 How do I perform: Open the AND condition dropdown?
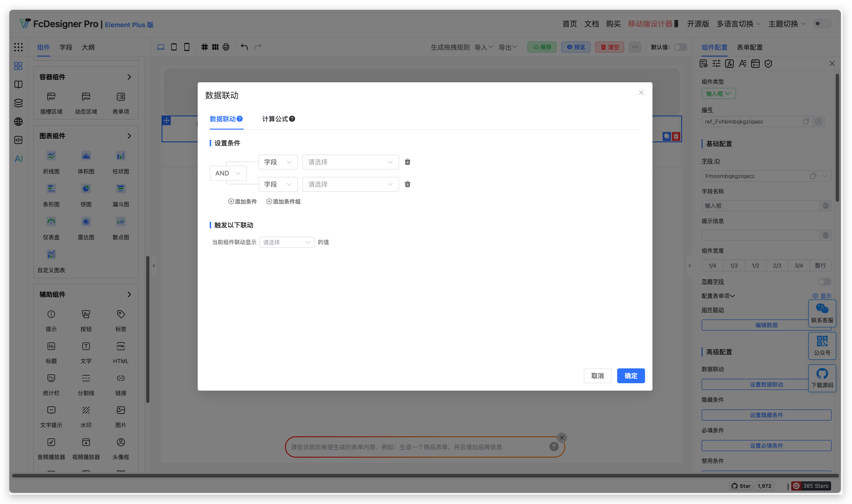(x=228, y=173)
